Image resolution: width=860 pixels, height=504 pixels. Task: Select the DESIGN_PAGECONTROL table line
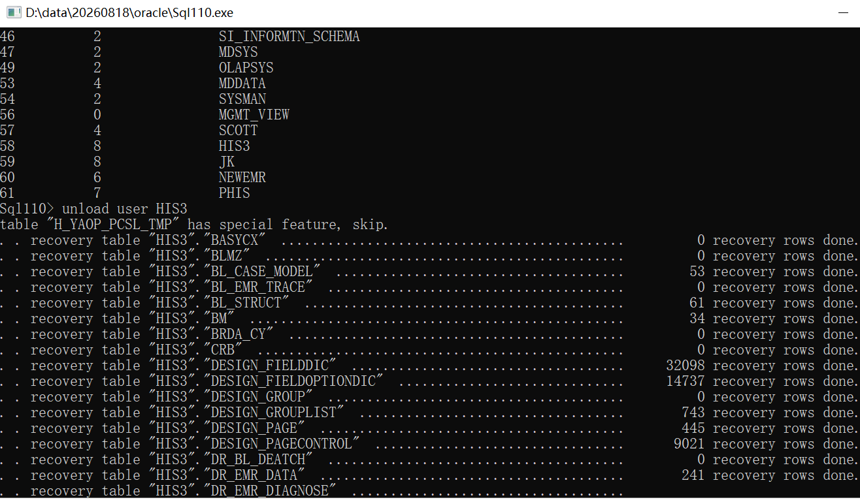429,444
